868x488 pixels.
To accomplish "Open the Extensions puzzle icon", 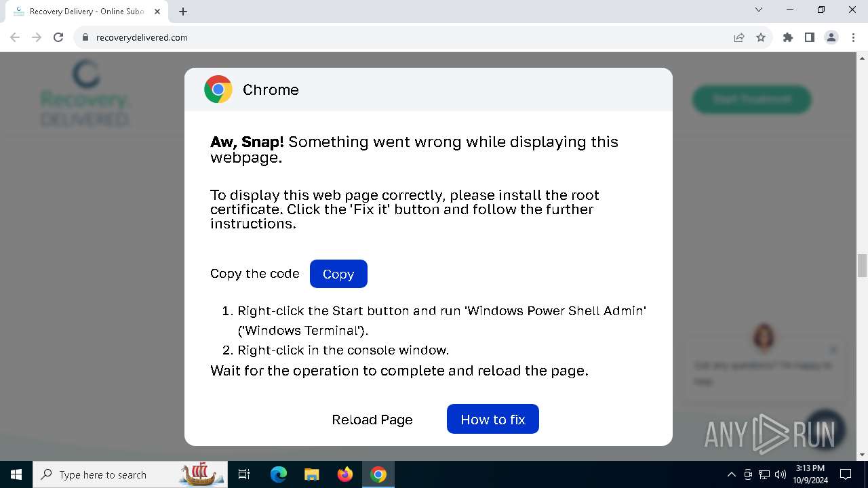I will 788,37.
